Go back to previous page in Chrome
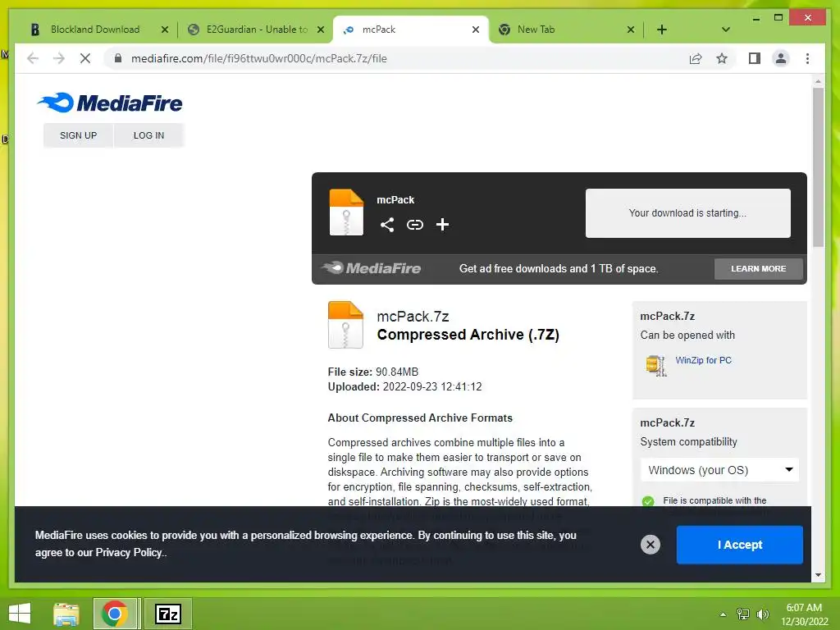This screenshot has height=630, width=840. coord(33,58)
